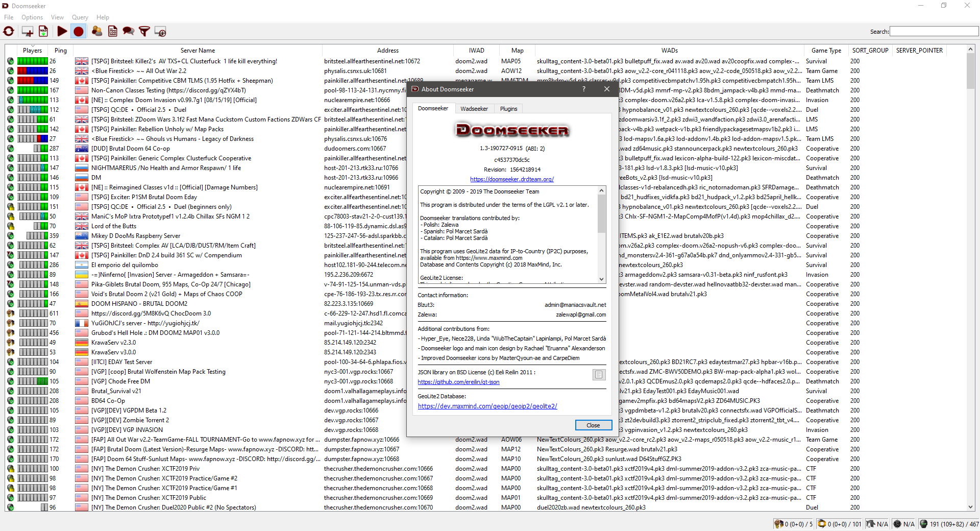Image resolution: width=980 pixels, height=531 pixels.
Task: Open the Query menu
Action: (x=80, y=17)
